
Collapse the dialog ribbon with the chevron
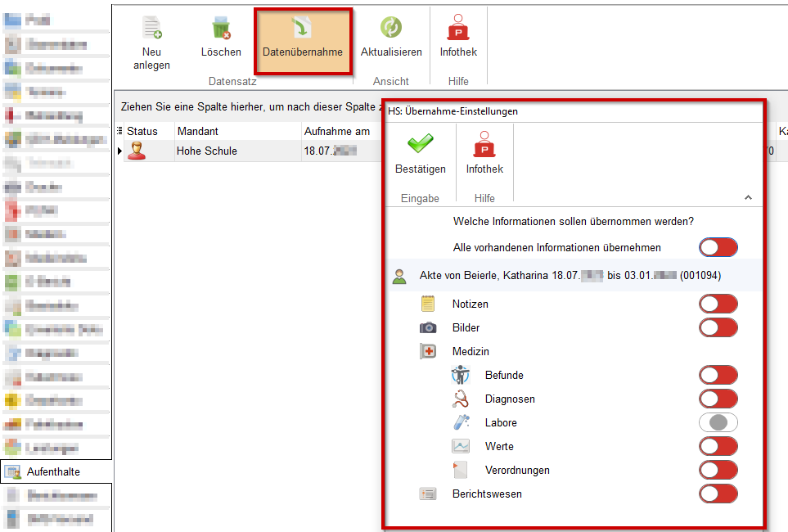click(x=748, y=198)
